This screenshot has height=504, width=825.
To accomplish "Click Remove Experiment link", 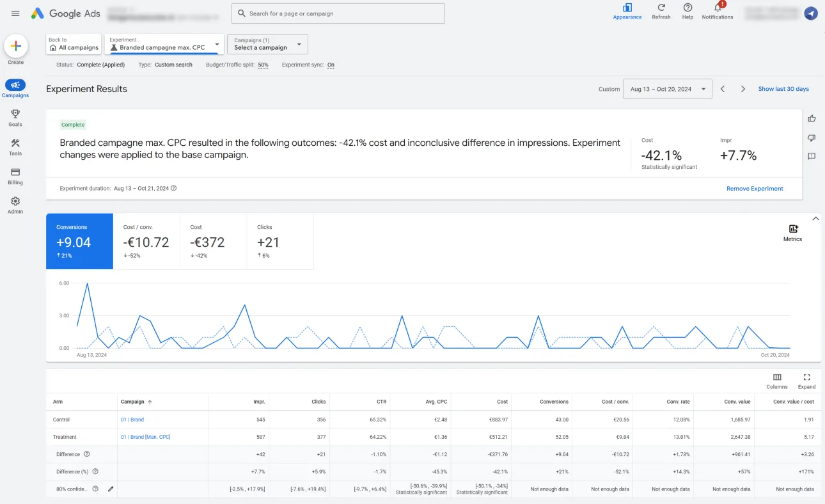I will point(755,189).
